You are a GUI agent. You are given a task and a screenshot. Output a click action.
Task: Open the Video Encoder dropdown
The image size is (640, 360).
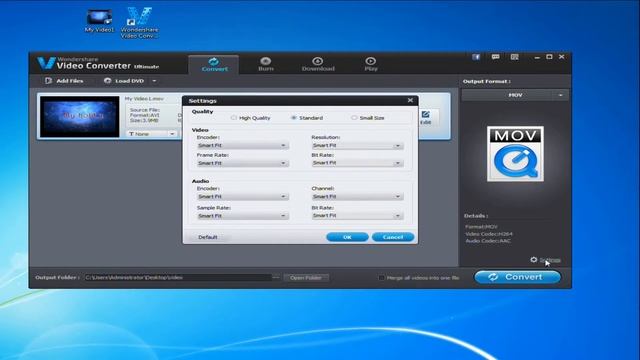click(x=242, y=145)
